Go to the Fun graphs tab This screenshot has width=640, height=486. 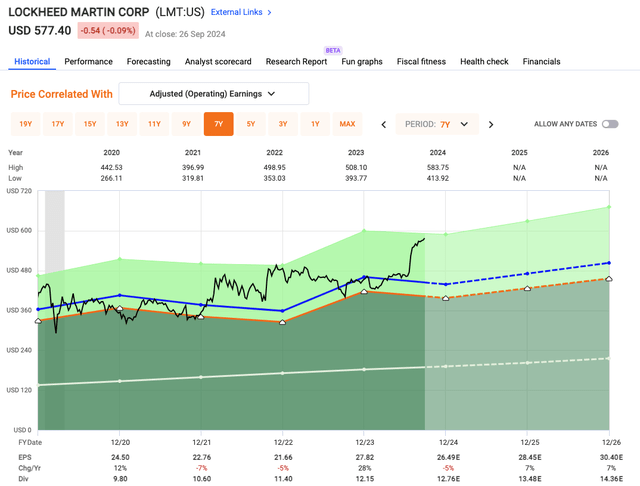point(362,61)
